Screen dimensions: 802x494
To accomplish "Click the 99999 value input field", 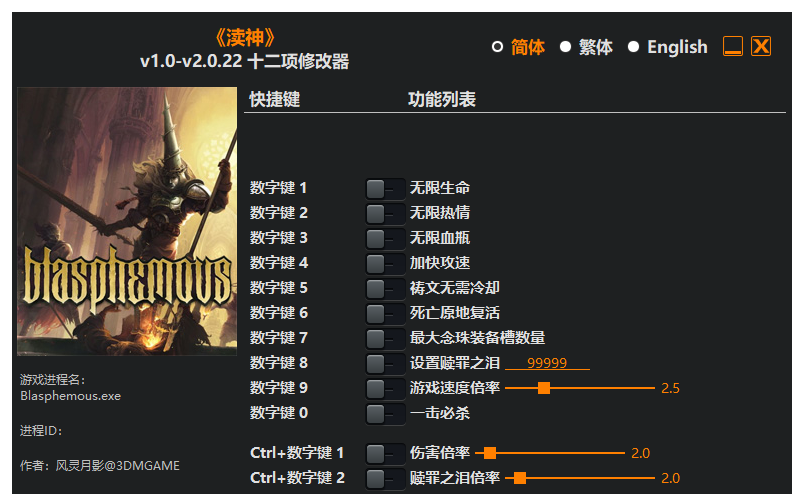I will [547, 363].
